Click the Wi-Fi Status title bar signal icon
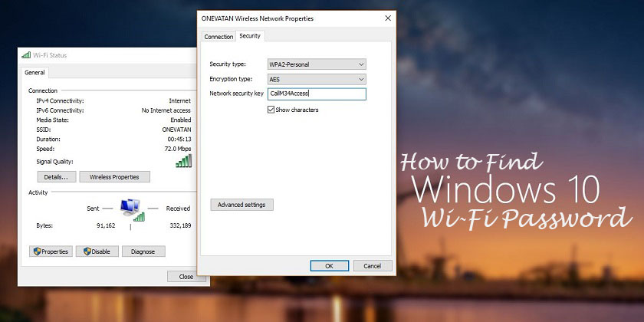This screenshot has height=322, width=644. pos(26,55)
